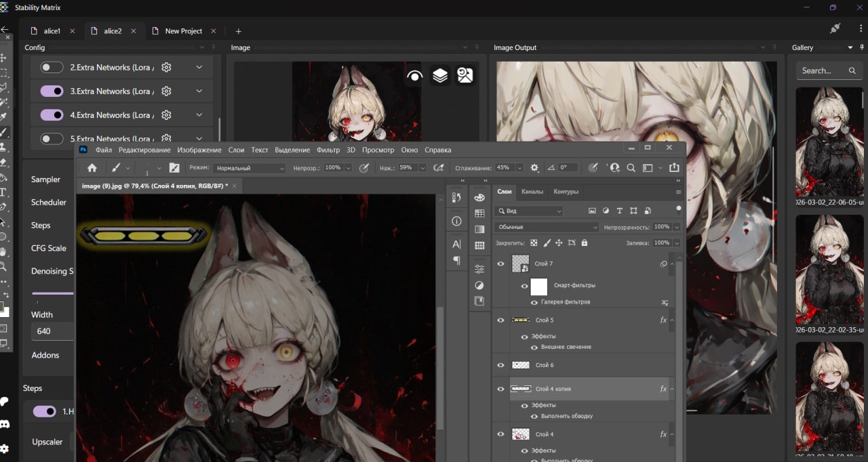This screenshot has height=462, width=868.
Task: Click the search magnifier in Photoshop options bar
Action: tap(631, 168)
